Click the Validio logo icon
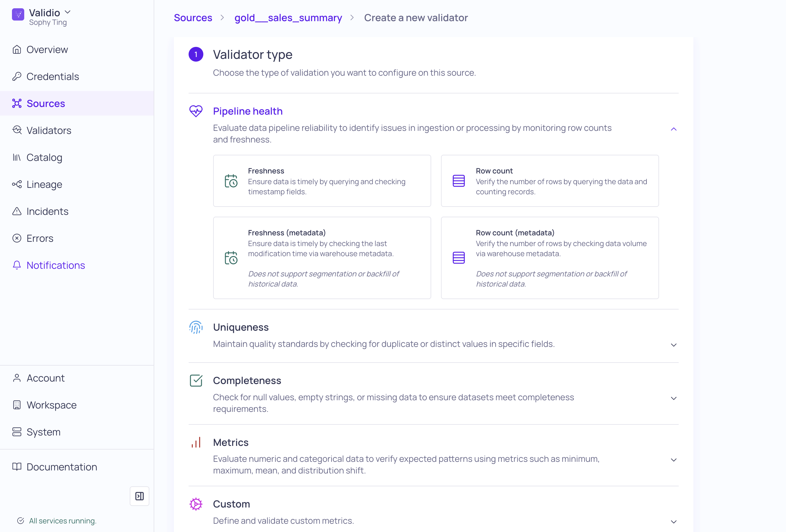 [x=18, y=14]
